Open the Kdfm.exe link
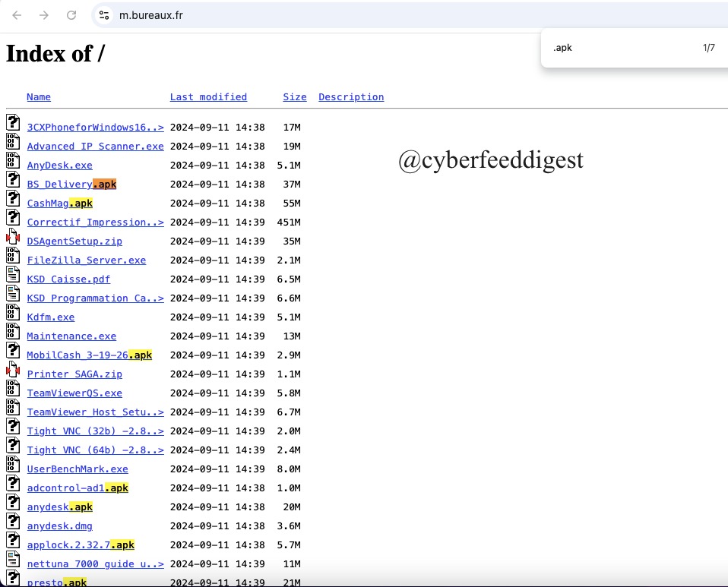 click(51, 317)
